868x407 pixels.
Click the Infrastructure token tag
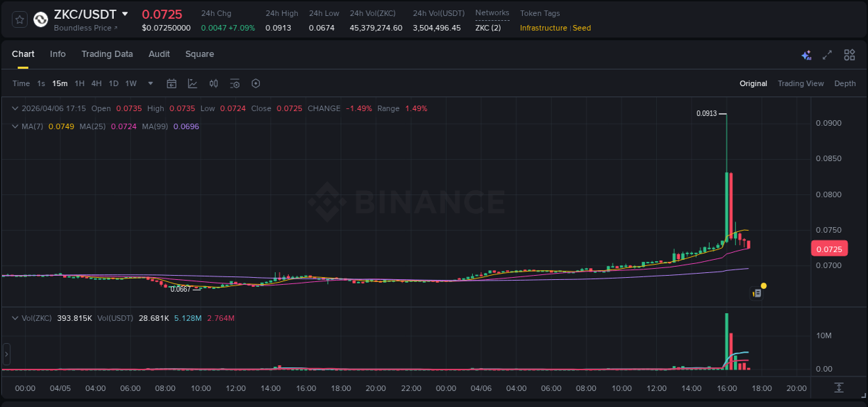[x=544, y=28]
